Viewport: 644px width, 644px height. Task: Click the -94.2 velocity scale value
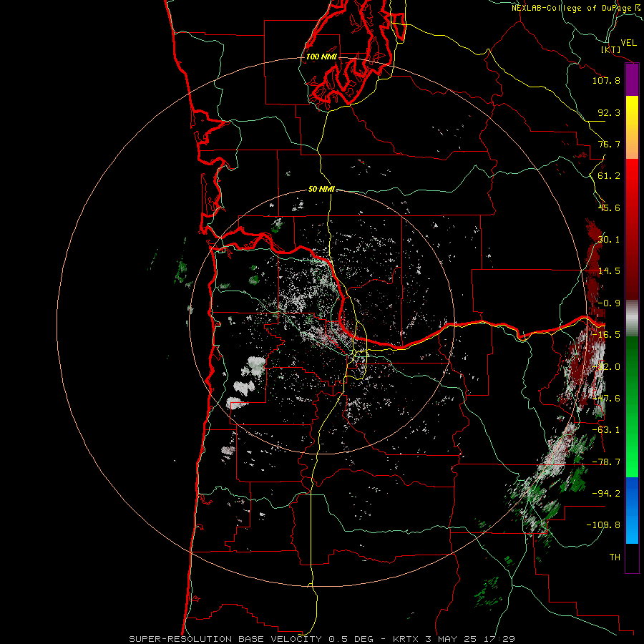point(606,494)
